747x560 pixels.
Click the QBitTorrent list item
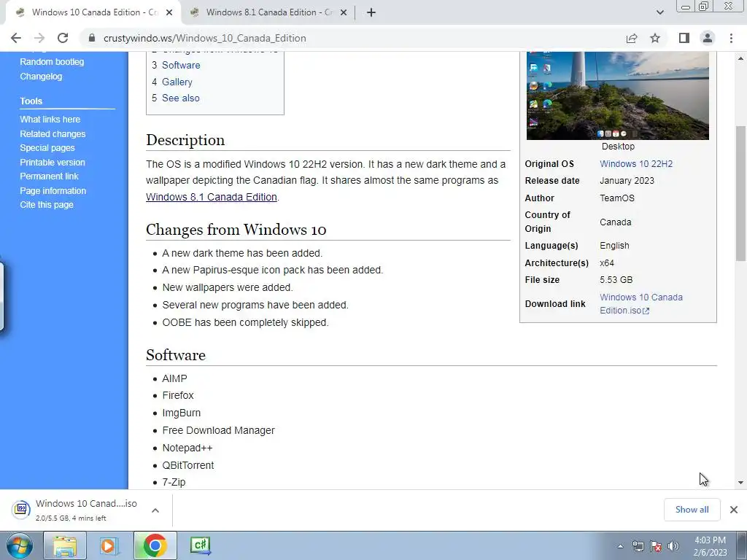coord(187,465)
